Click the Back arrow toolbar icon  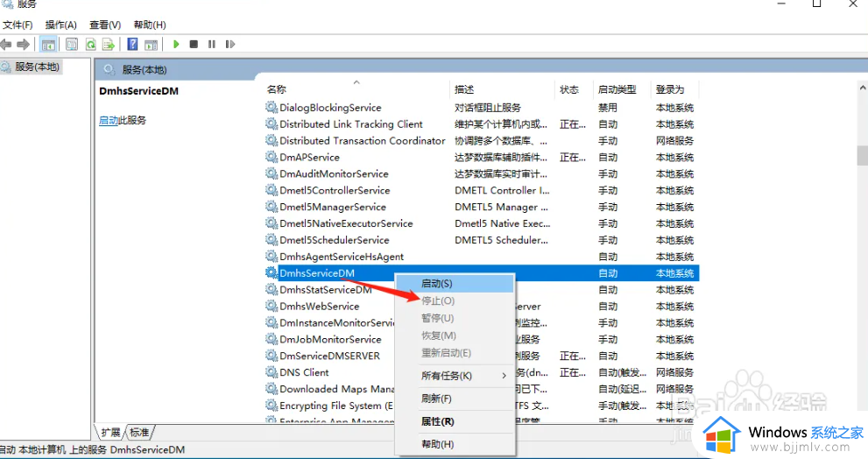6,45
